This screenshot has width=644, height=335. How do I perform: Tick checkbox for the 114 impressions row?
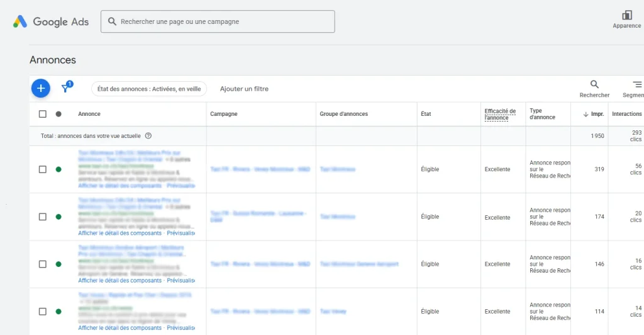43,311
